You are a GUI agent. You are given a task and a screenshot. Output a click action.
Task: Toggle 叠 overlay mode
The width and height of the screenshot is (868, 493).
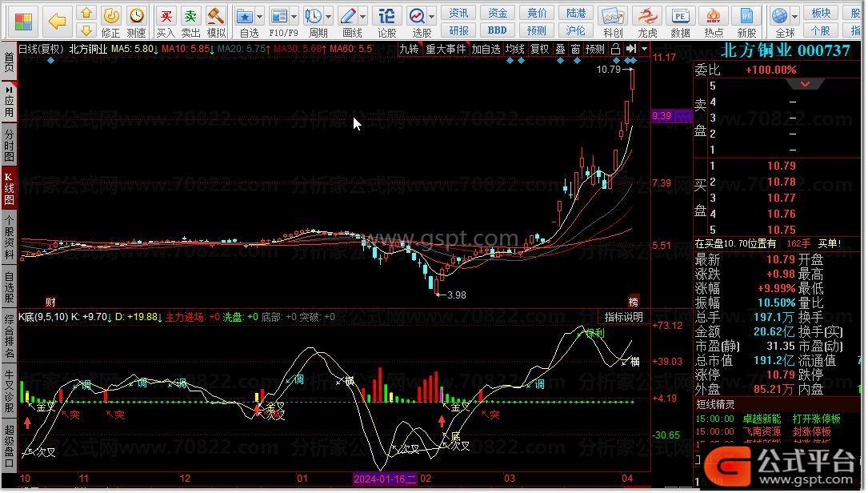point(560,49)
